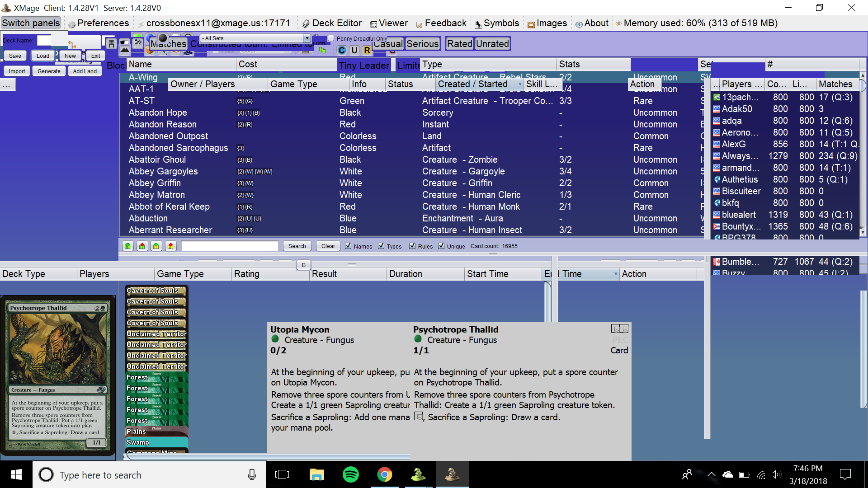Click the green stacked cards icon
Image resolution: width=868 pixels, height=488 pixels.
tap(322, 50)
